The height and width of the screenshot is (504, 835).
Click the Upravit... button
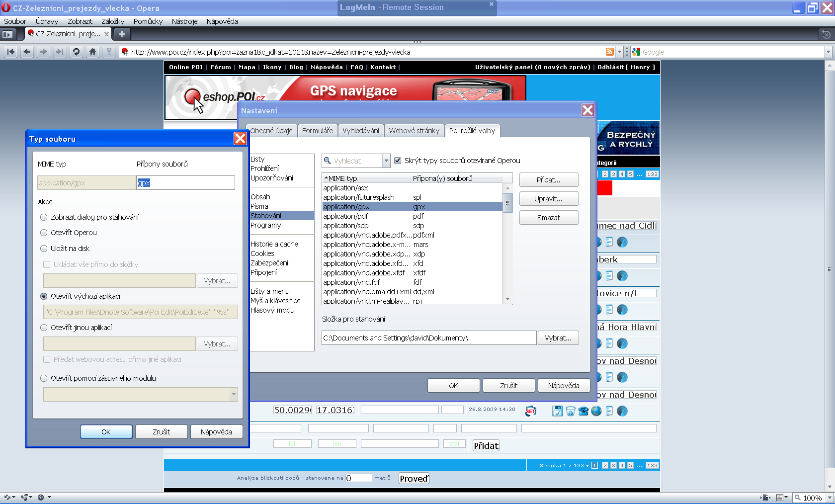(x=548, y=199)
